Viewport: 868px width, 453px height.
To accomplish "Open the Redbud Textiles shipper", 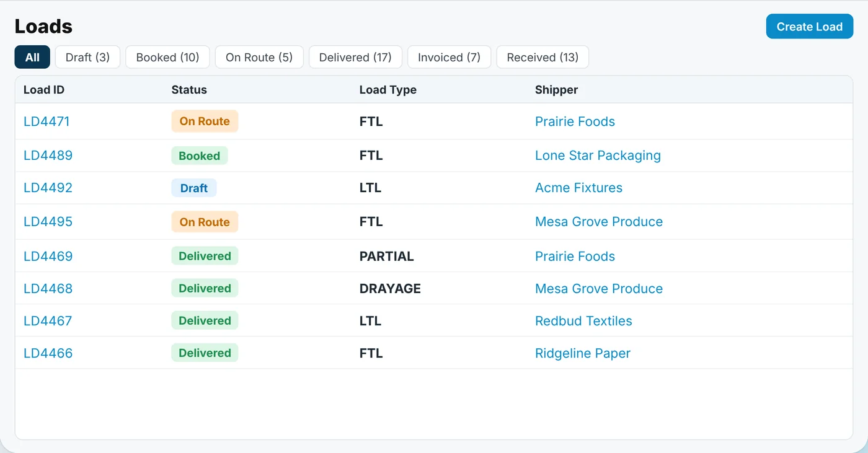I will click(583, 320).
